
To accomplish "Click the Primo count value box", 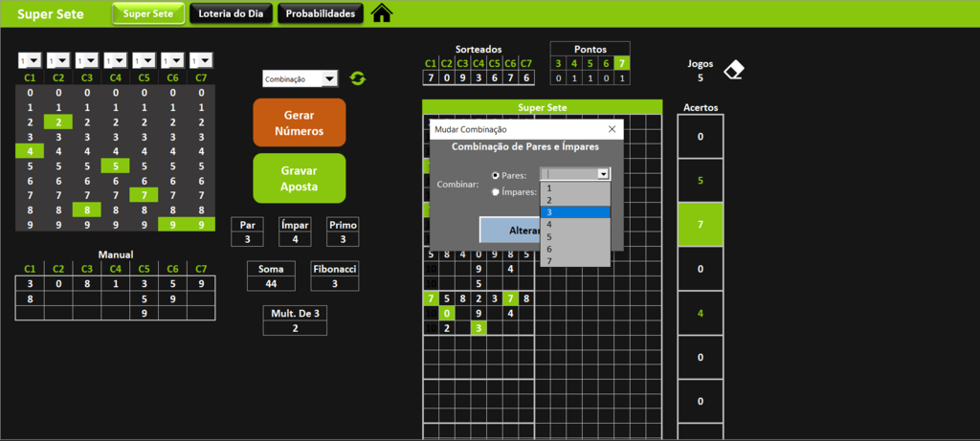I will tap(344, 238).
